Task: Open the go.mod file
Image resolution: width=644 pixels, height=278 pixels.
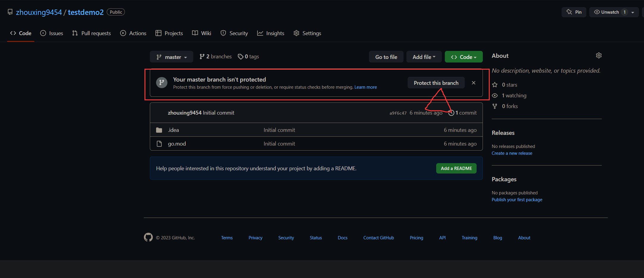Action: click(177, 144)
